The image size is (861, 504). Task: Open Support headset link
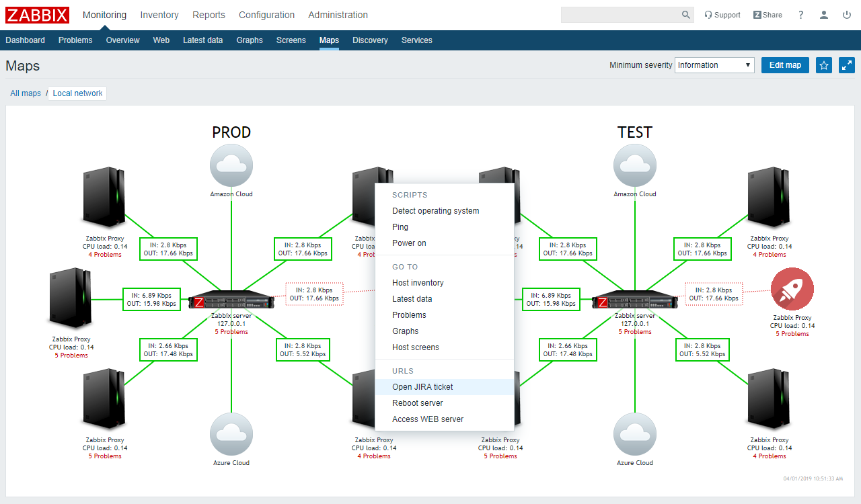[x=722, y=15]
